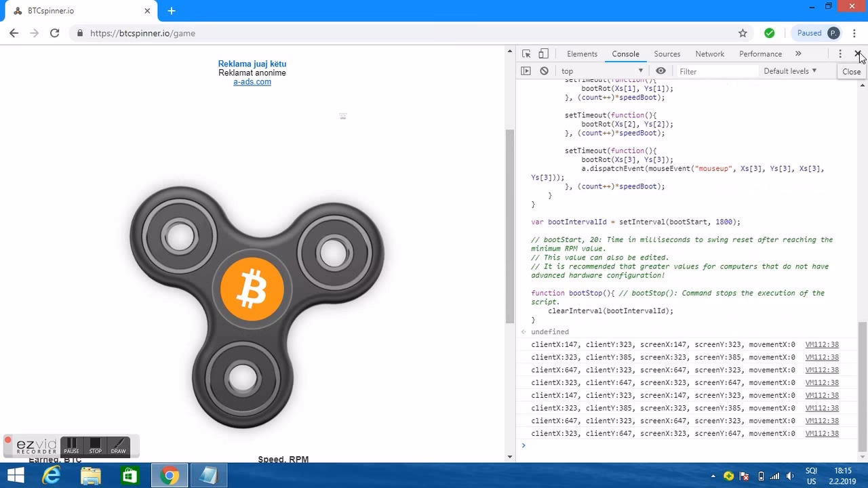The height and width of the screenshot is (488, 868).
Task: Select the inspect element tool
Action: (x=526, y=54)
